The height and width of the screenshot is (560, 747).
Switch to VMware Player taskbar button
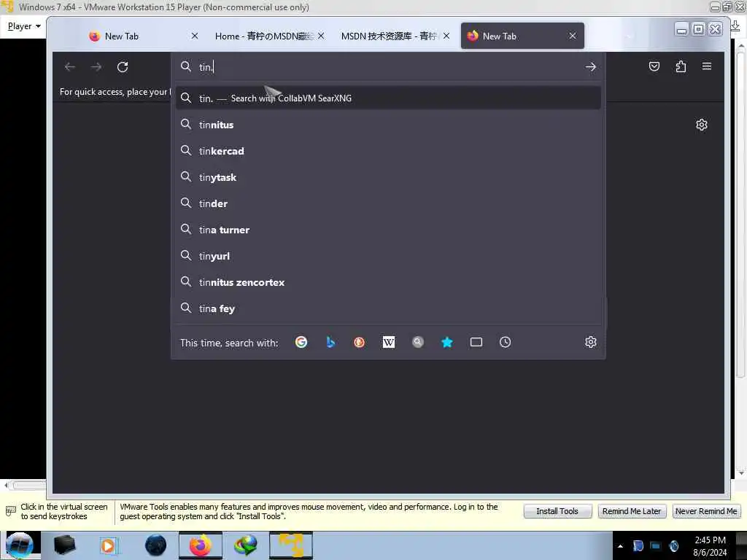coord(291,545)
